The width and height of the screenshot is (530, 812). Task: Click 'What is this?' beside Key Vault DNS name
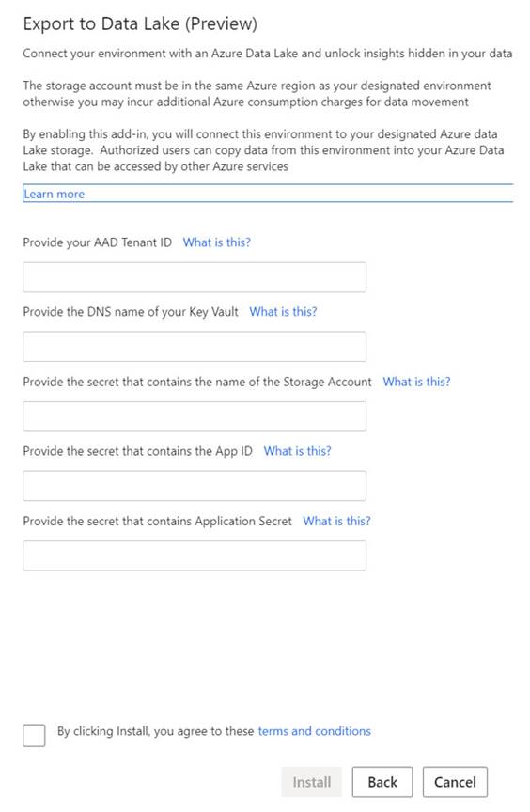pyautogui.click(x=283, y=311)
